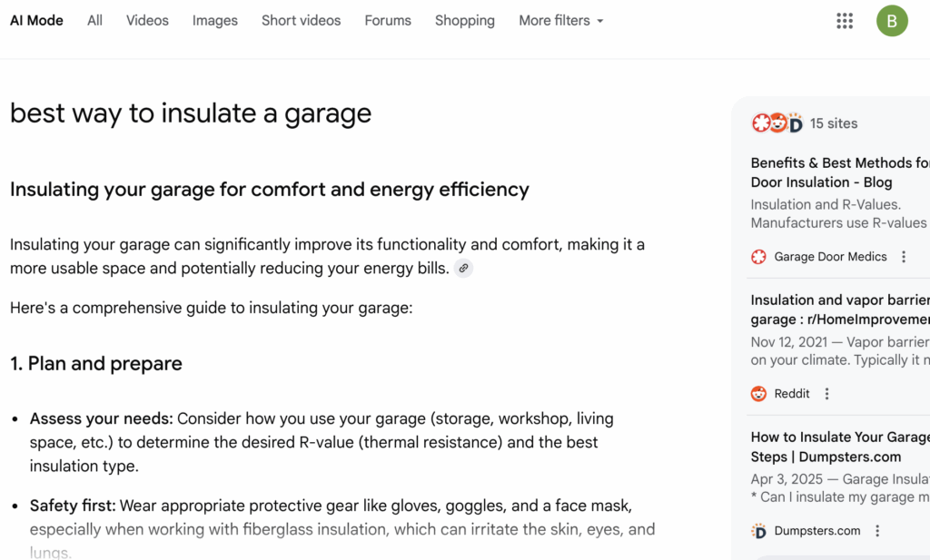930x560 pixels.
Task: Open options menu for Dumpsters.com source
Action: [877, 531]
